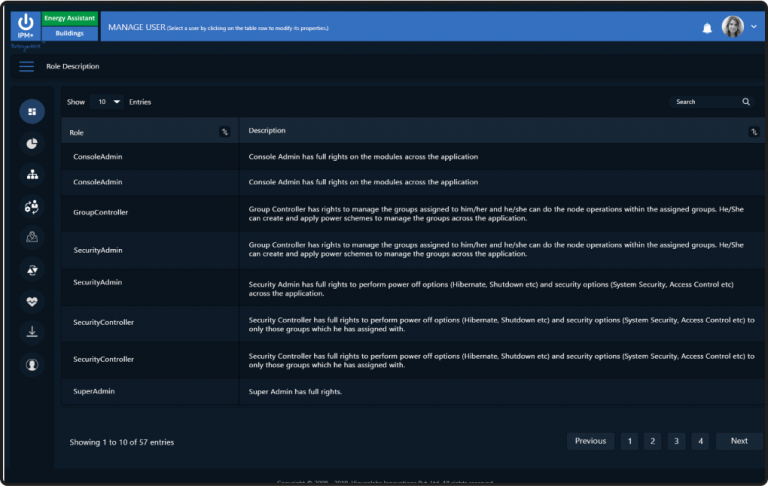Toggle sort order on Role column
Image resolution: width=768 pixels, height=486 pixels.
coord(225,132)
